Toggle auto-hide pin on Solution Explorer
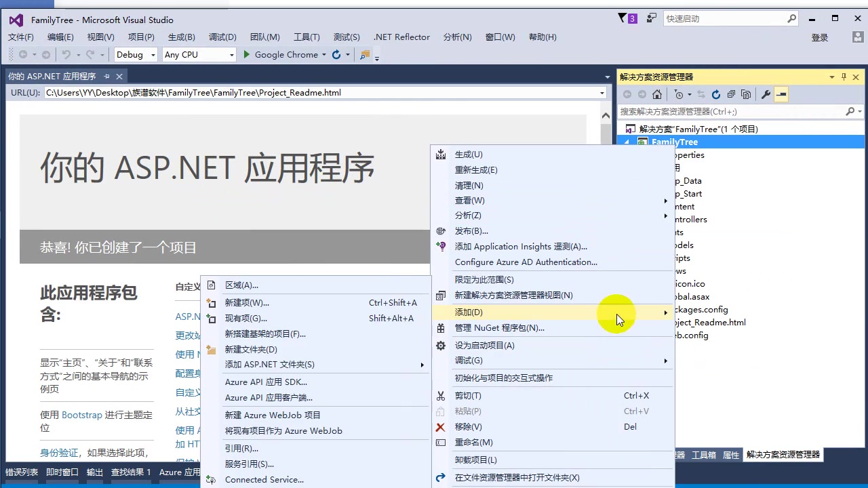868x488 pixels. click(x=844, y=77)
